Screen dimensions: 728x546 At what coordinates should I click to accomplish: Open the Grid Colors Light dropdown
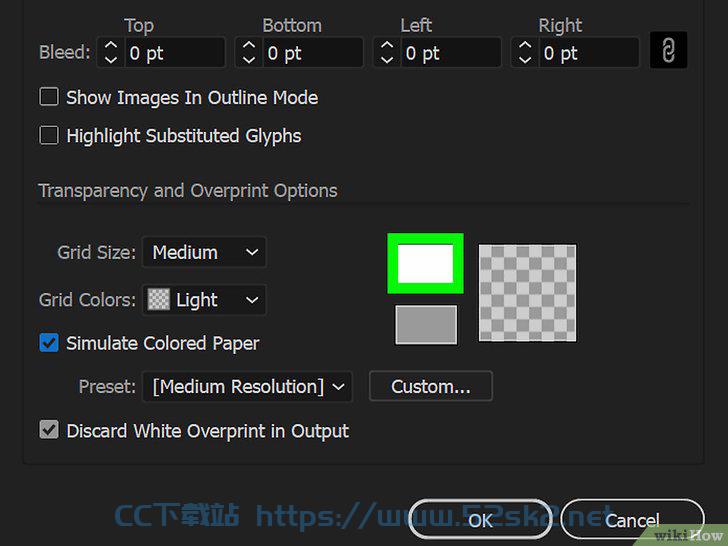204,300
